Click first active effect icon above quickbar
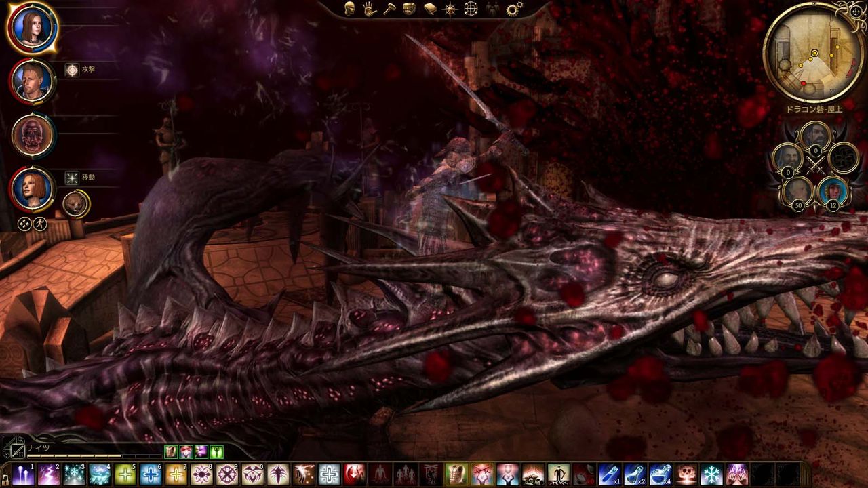Image resolution: width=868 pixels, height=488 pixels. 171,451
